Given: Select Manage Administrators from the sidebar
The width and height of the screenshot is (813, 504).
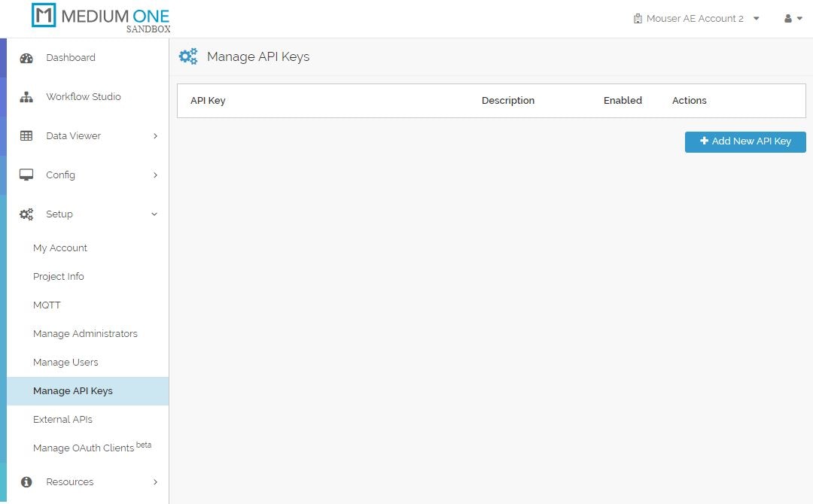Looking at the screenshot, I should coord(85,333).
